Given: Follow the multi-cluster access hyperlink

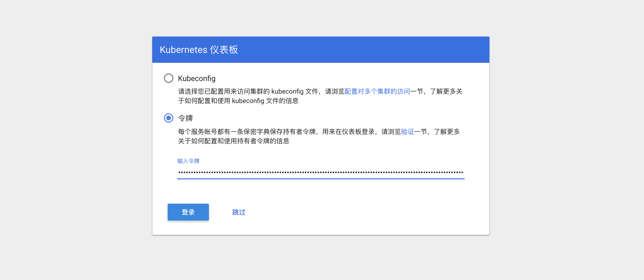Looking at the screenshot, I should tap(377, 91).
